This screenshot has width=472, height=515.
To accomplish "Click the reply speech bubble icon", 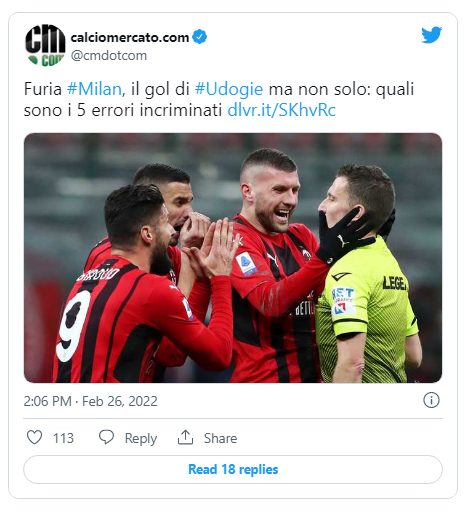I will (x=107, y=437).
